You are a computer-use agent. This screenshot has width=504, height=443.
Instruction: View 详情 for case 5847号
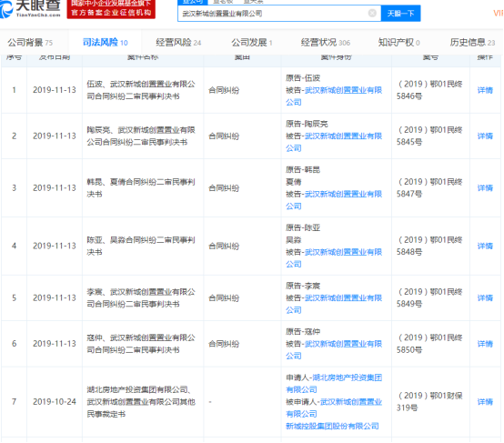pos(485,188)
